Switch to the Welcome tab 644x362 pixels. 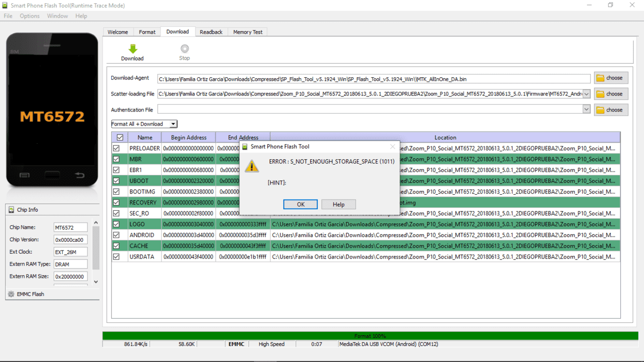[x=118, y=32]
